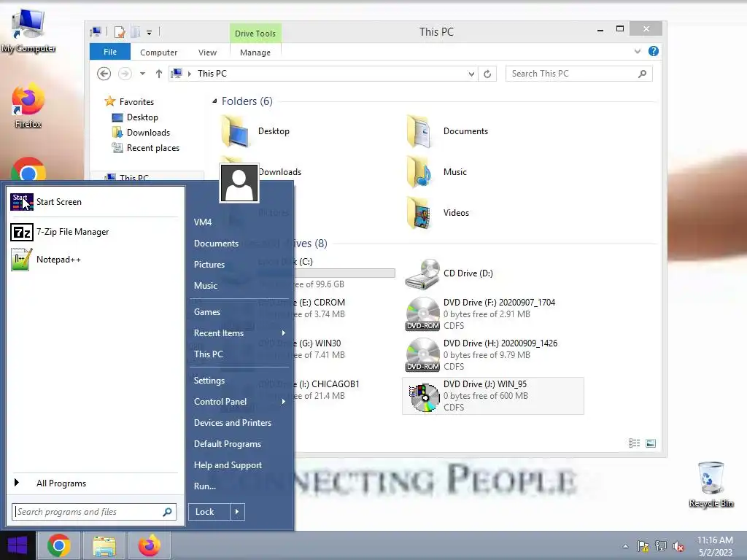This screenshot has height=560, width=747.
Task: Click the muted volume tray icon
Action: [x=679, y=546]
